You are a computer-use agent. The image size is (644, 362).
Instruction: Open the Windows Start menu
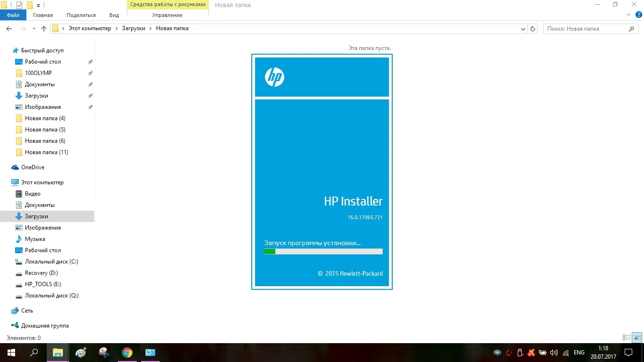(11, 353)
